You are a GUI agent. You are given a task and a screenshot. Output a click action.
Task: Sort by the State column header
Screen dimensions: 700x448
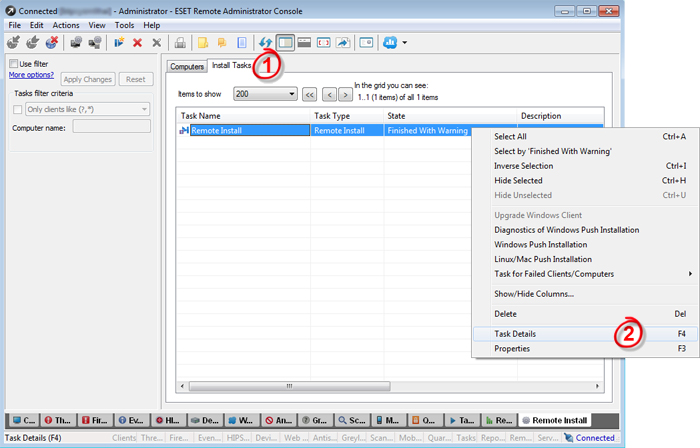pyautogui.click(x=450, y=116)
